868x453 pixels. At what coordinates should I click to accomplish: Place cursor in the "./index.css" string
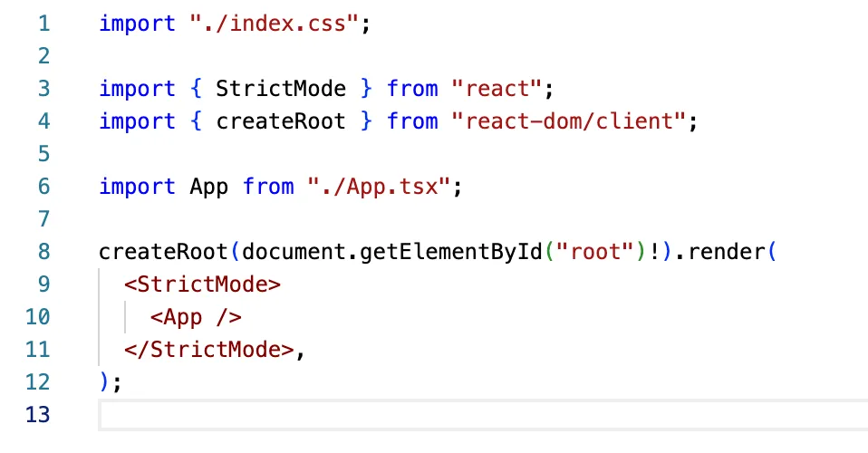(274, 24)
